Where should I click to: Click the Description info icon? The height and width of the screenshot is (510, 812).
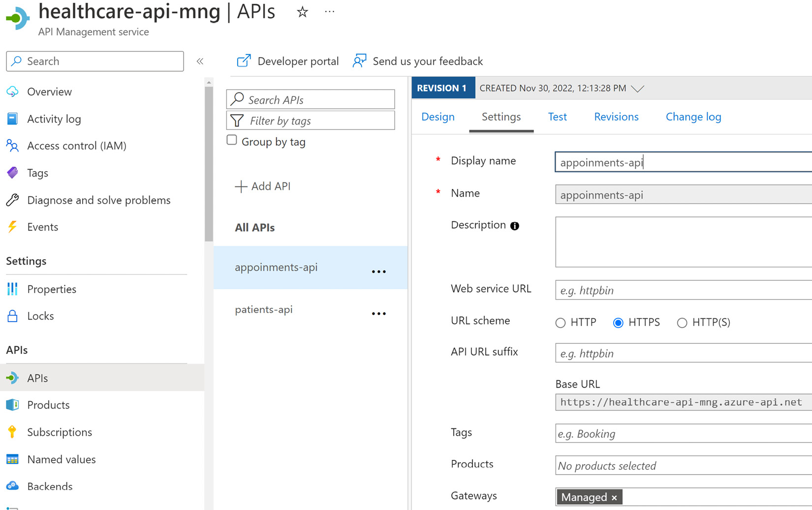click(x=515, y=226)
